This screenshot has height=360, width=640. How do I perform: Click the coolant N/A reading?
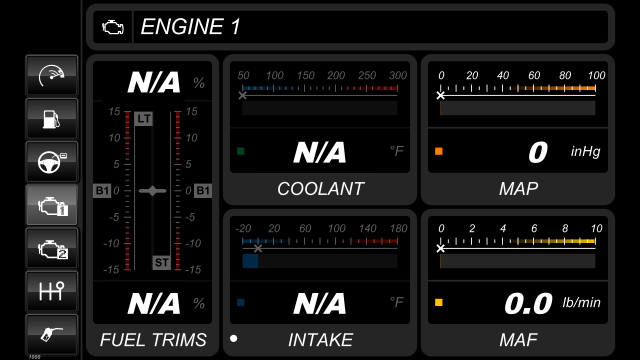320,153
